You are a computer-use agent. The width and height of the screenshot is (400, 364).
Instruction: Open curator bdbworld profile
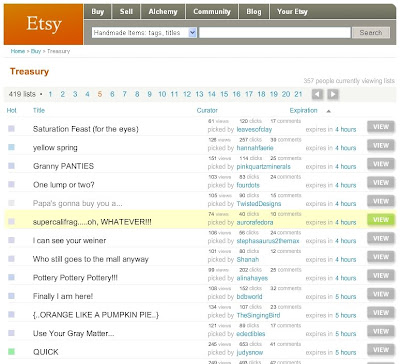click(x=249, y=297)
